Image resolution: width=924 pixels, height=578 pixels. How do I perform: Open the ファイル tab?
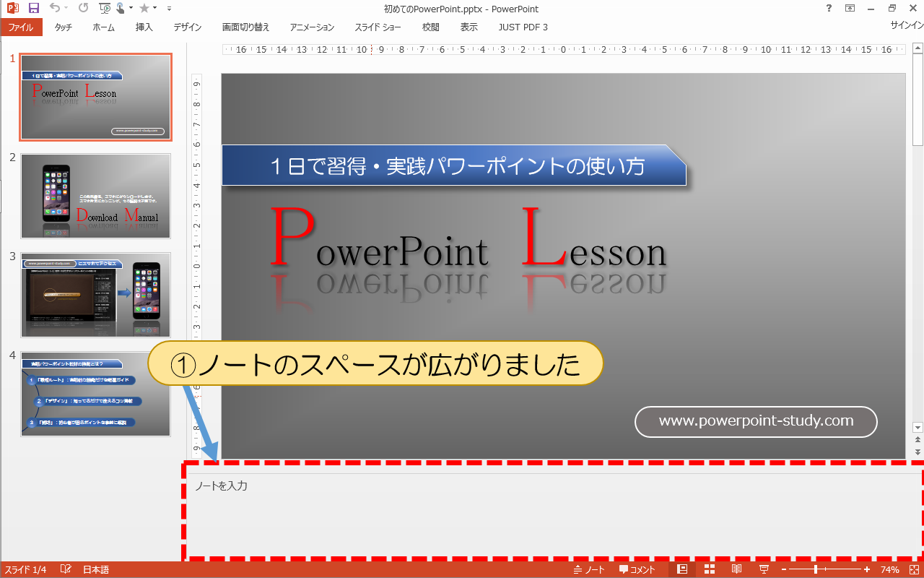pos(21,27)
